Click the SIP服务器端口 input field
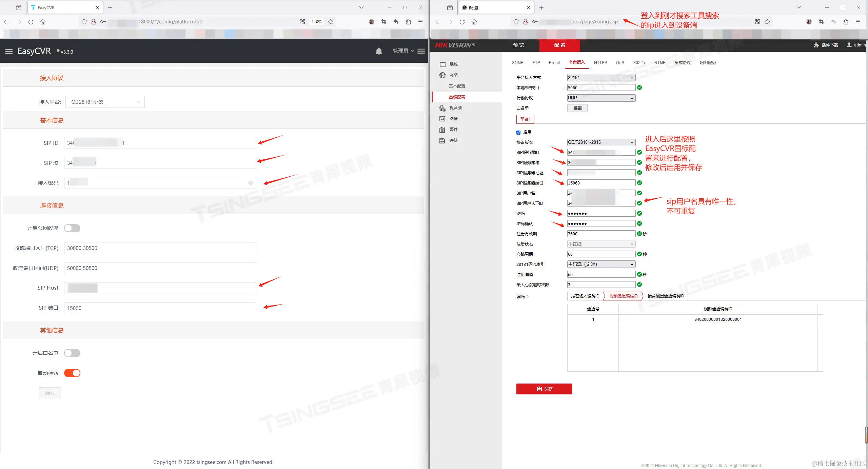868x469 pixels. pyautogui.click(x=601, y=183)
